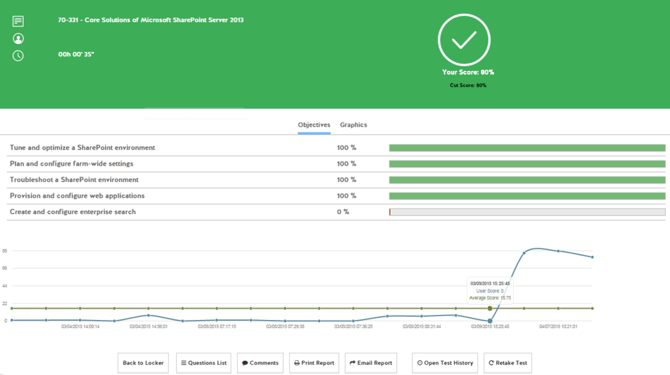Viewport: 670px width, 375px height.
Task: Send results via Email Report button
Action: tap(371, 363)
